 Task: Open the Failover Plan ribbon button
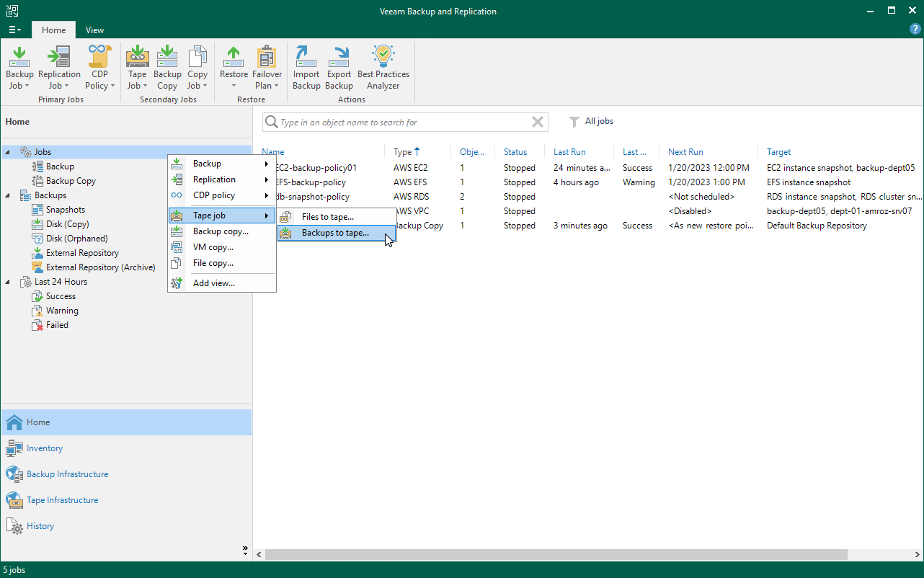(267, 67)
